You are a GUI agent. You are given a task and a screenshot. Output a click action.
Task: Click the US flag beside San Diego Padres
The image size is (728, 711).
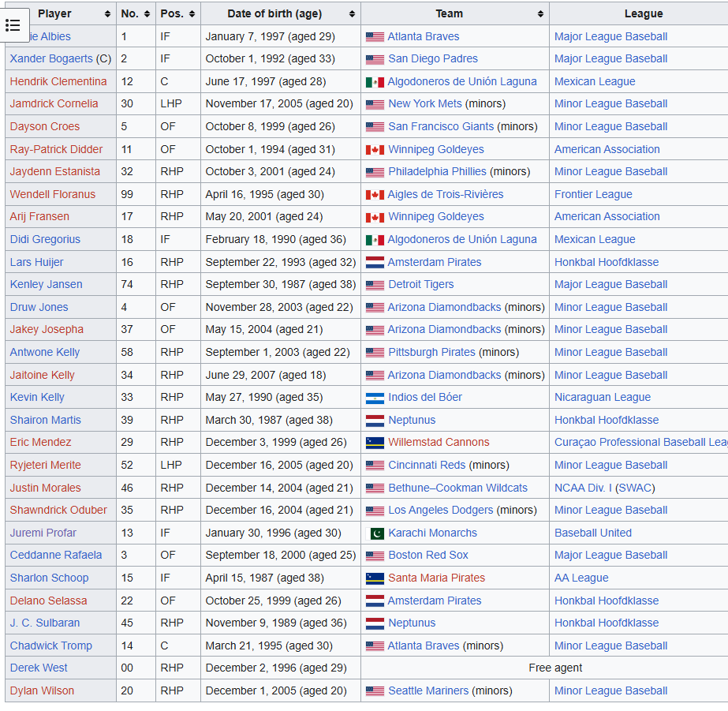[x=375, y=59]
